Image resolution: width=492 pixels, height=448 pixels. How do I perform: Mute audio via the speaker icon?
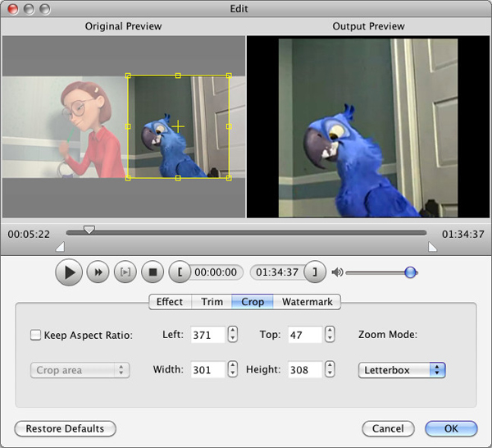click(337, 272)
